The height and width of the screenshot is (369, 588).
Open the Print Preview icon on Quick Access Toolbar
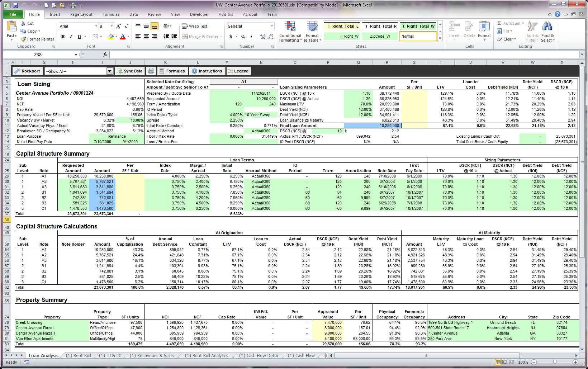[x=54, y=5]
